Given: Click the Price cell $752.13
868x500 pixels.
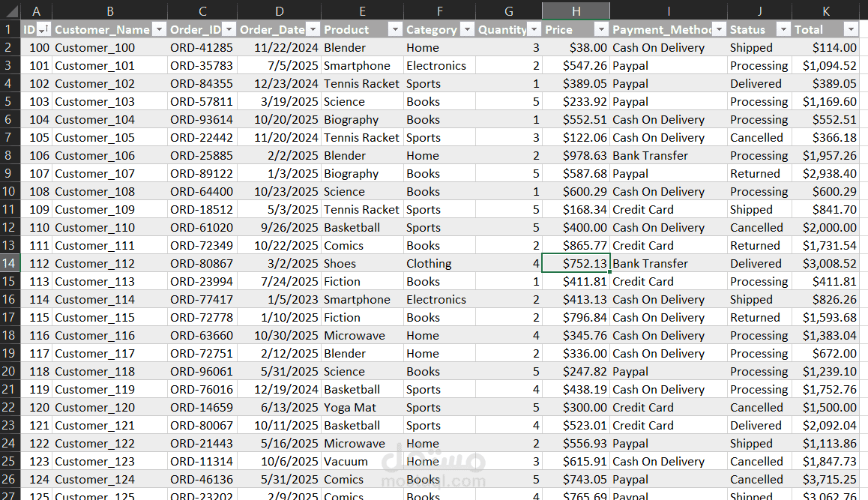Looking at the screenshot, I should click(x=576, y=264).
